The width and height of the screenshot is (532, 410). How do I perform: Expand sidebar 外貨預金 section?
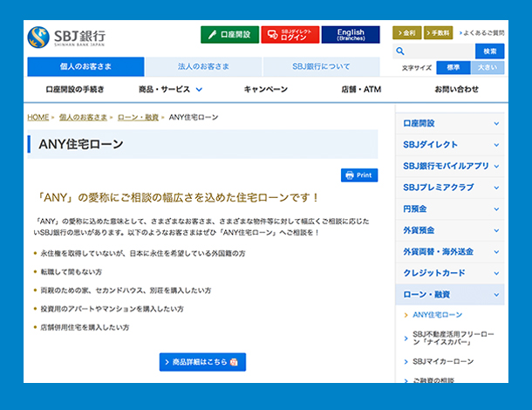pyautogui.click(x=450, y=230)
